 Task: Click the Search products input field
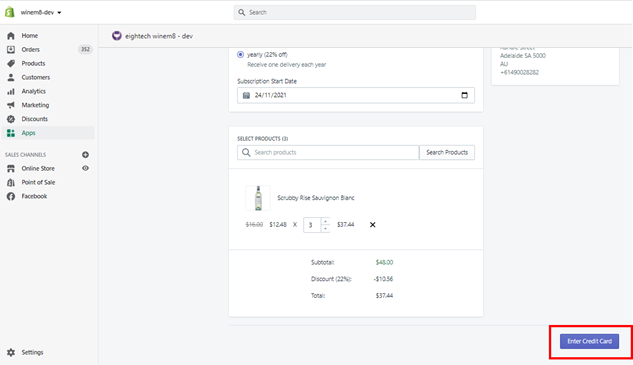point(328,152)
